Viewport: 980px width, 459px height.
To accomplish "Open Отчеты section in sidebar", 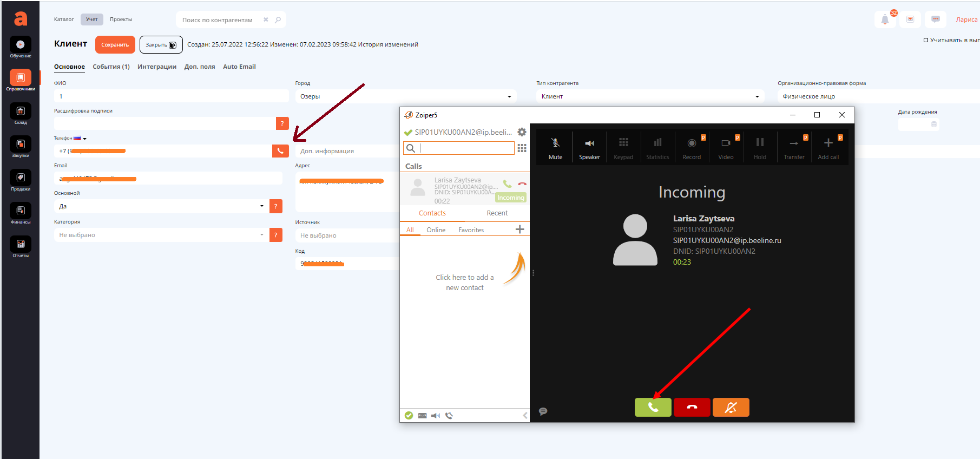I will click(x=21, y=247).
